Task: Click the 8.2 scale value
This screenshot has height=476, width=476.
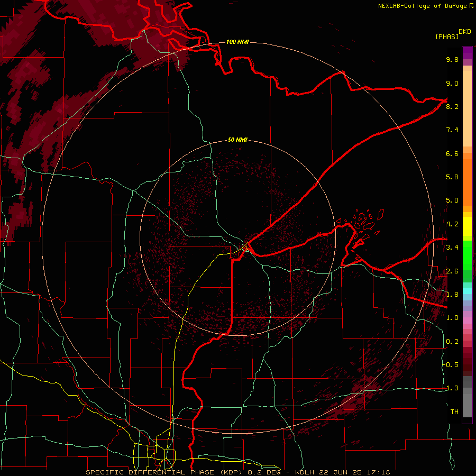Action: [x=452, y=106]
